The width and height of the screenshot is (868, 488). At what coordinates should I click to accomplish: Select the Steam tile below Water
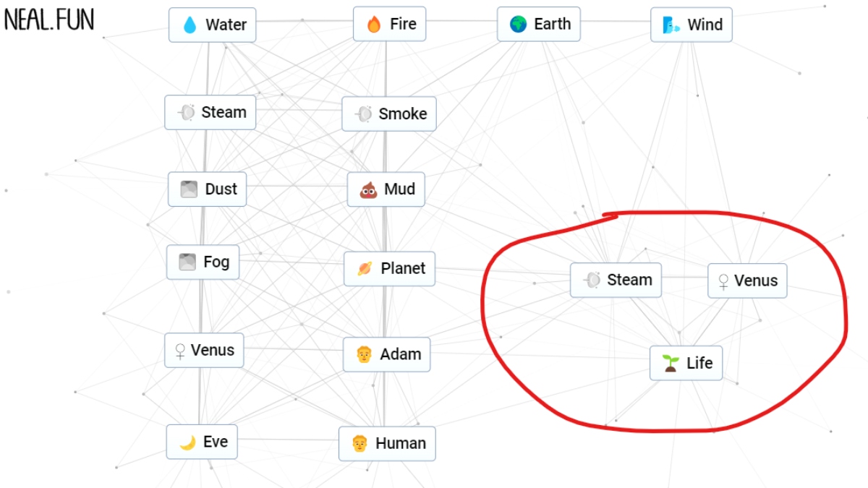point(210,113)
